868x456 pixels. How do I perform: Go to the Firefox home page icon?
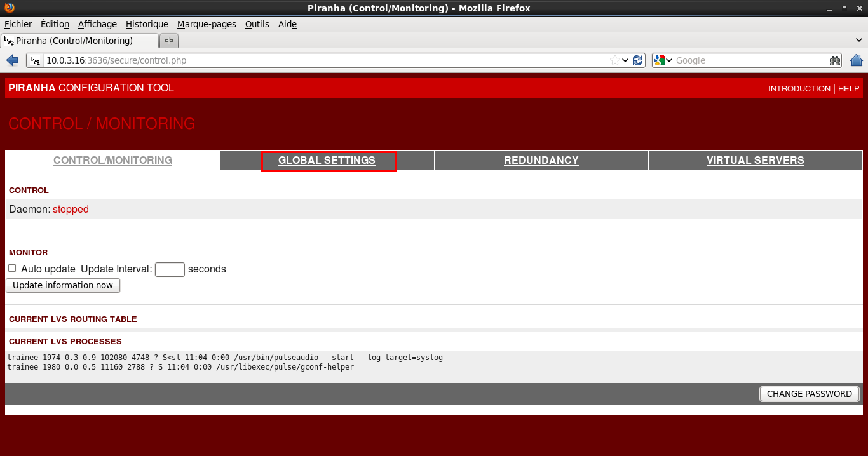pos(856,60)
